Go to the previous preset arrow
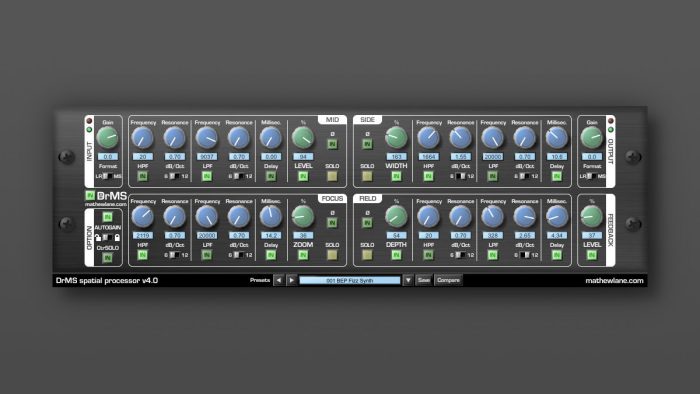This screenshot has width=700, height=394. [x=279, y=280]
